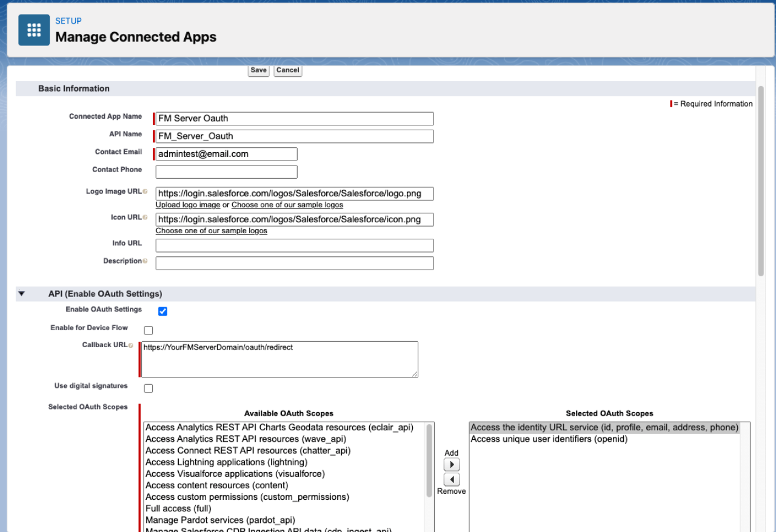The image size is (776, 532).
Task: Collapse the API (Enable OAuth Settings) section
Action: coord(22,294)
